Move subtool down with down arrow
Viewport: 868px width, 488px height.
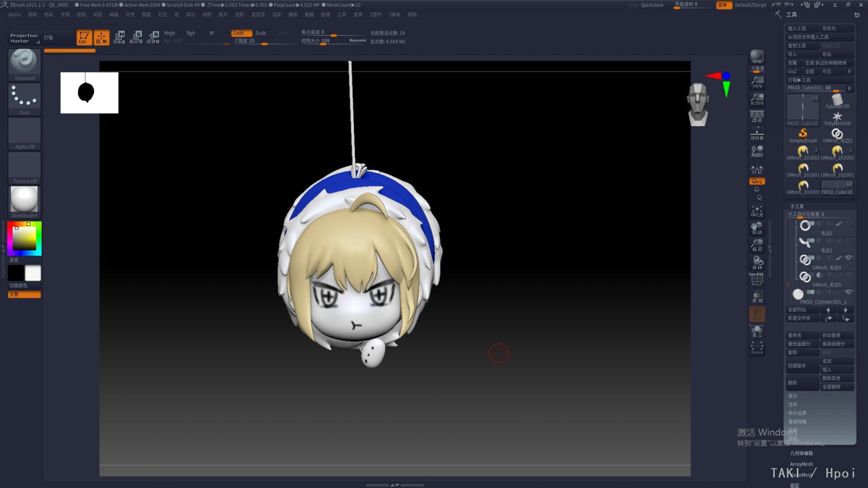click(846, 310)
